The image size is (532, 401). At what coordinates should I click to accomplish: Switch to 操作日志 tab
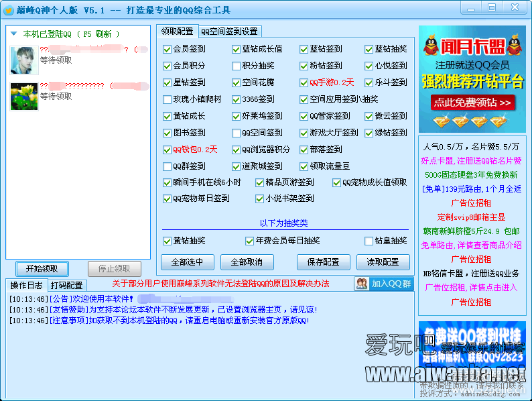[x=26, y=286]
